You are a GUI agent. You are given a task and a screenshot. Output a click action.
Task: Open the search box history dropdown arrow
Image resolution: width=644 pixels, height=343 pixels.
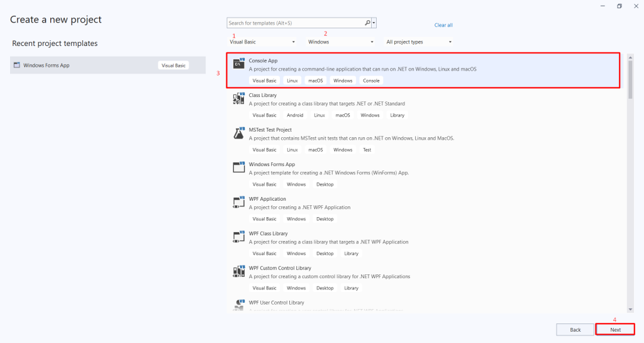[x=374, y=23]
